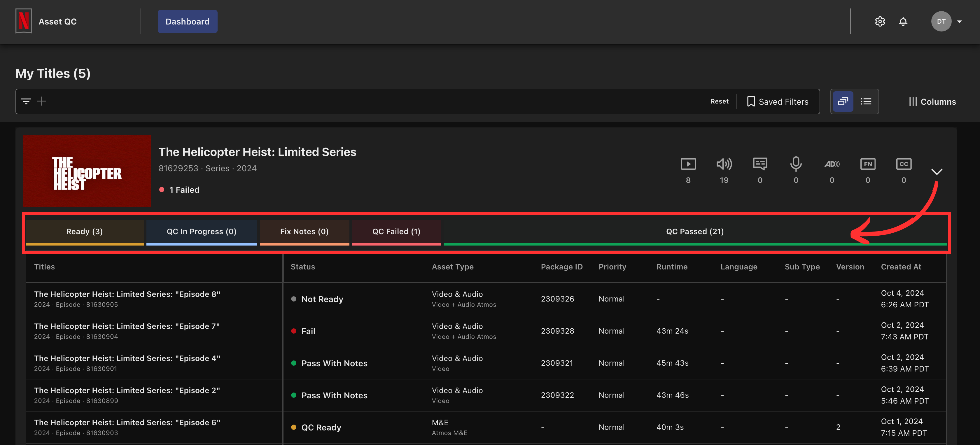Click runtime 45m 43s
The width and height of the screenshot is (980, 445).
click(x=673, y=363)
